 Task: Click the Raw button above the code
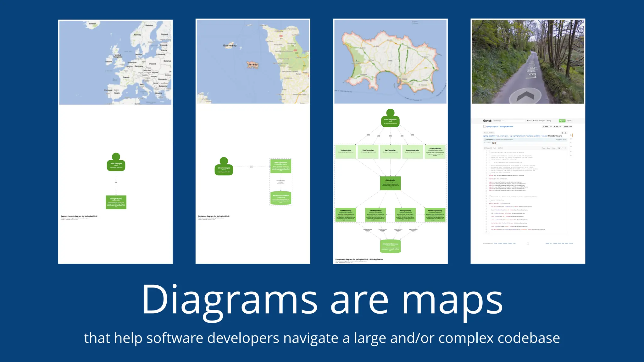click(x=543, y=148)
